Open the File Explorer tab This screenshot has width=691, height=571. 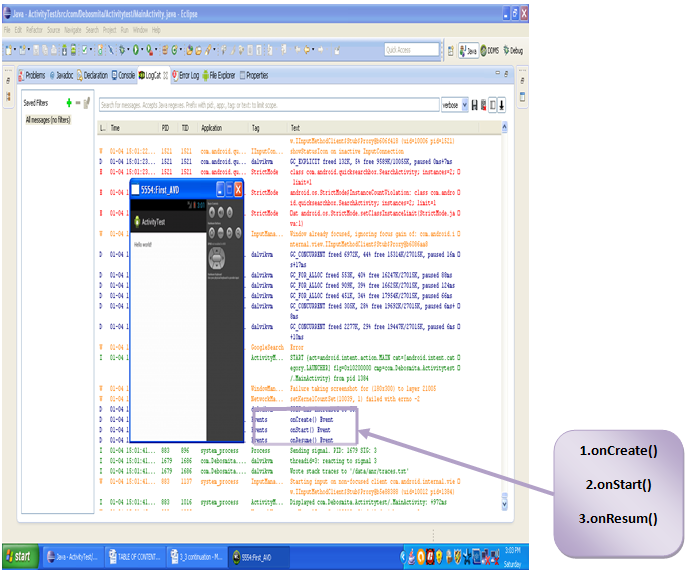(x=219, y=75)
